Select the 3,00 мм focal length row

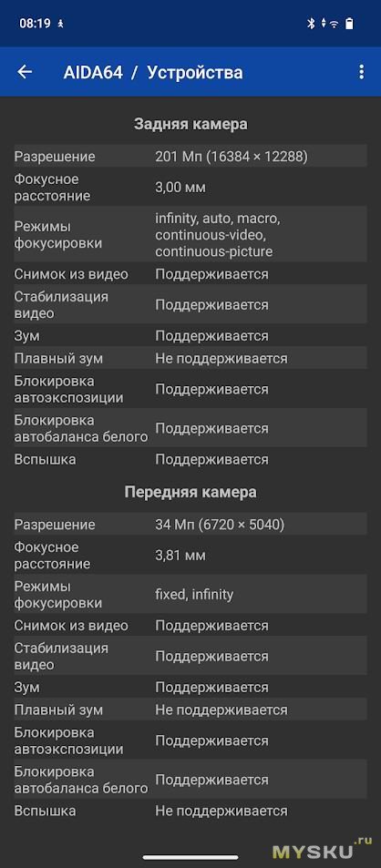190,188
